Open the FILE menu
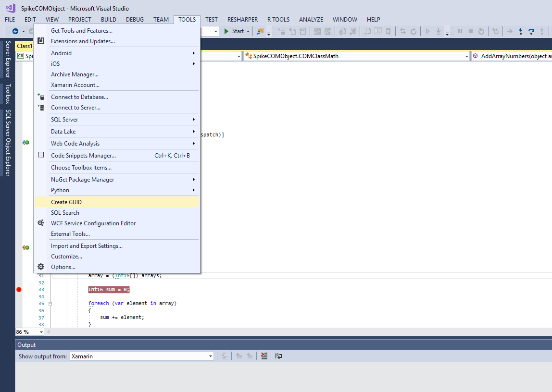Viewport: 552px width, 392px height. click(10, 20)
